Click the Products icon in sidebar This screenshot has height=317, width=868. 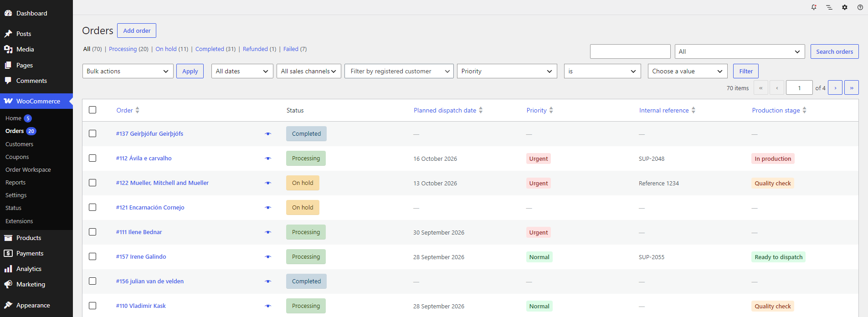pyautogui.click(x=8, y=238)
